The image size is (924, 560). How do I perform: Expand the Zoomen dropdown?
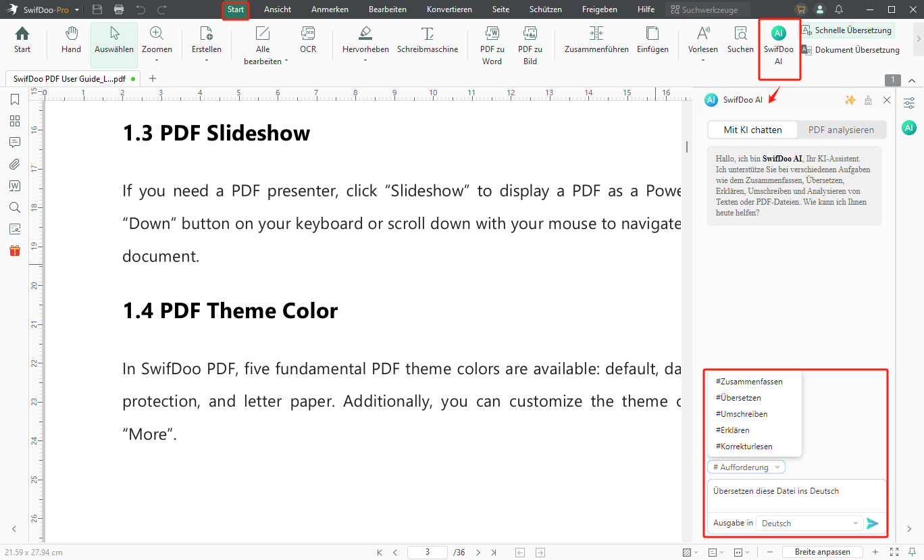click(x=157, y=60)
